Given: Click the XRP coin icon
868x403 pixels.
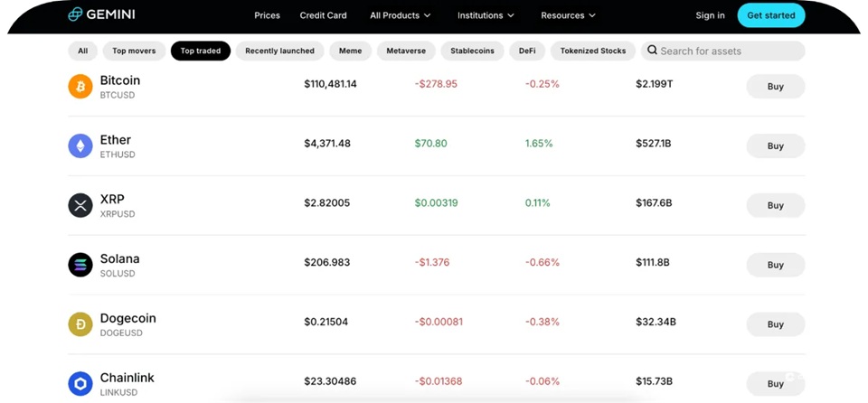Looking at the screenshot, I should (80, 205).
